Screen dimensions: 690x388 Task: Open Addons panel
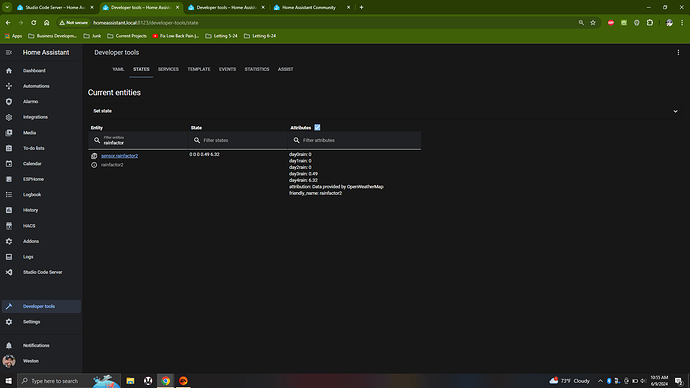(41, 241)
